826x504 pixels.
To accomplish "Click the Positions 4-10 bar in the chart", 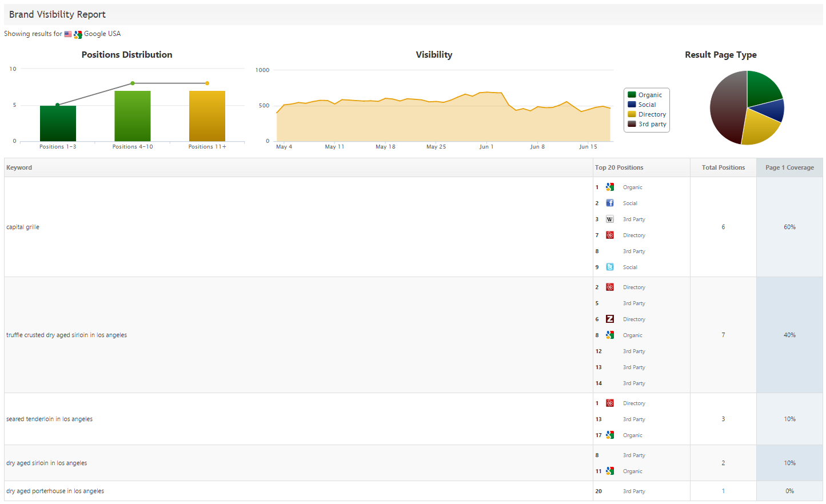I will tap(133, 116).
